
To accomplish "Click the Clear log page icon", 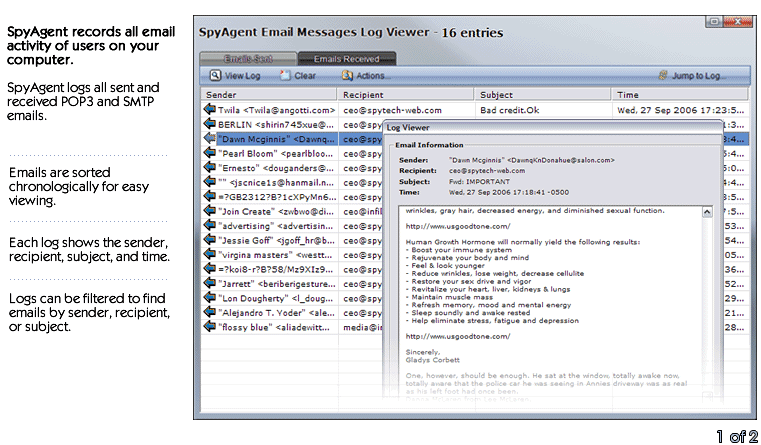I will [285, 75].
